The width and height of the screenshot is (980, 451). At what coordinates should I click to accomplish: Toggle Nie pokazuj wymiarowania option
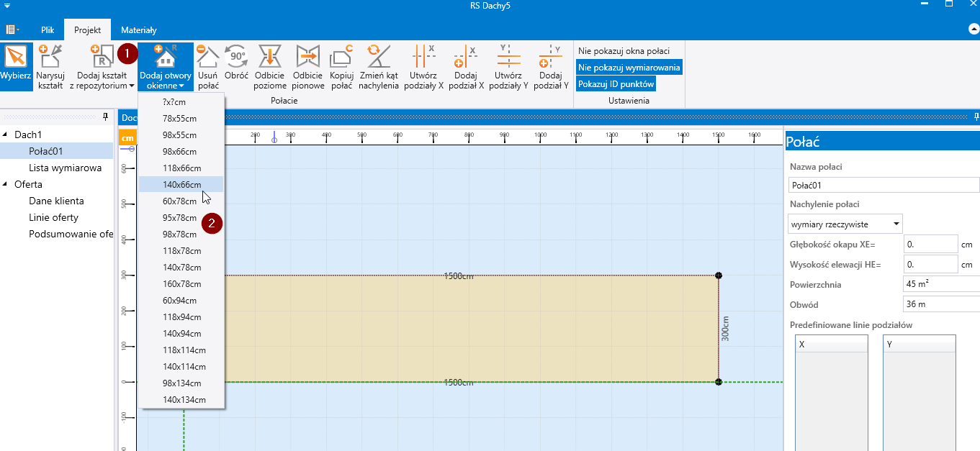[x=629, y=68]
